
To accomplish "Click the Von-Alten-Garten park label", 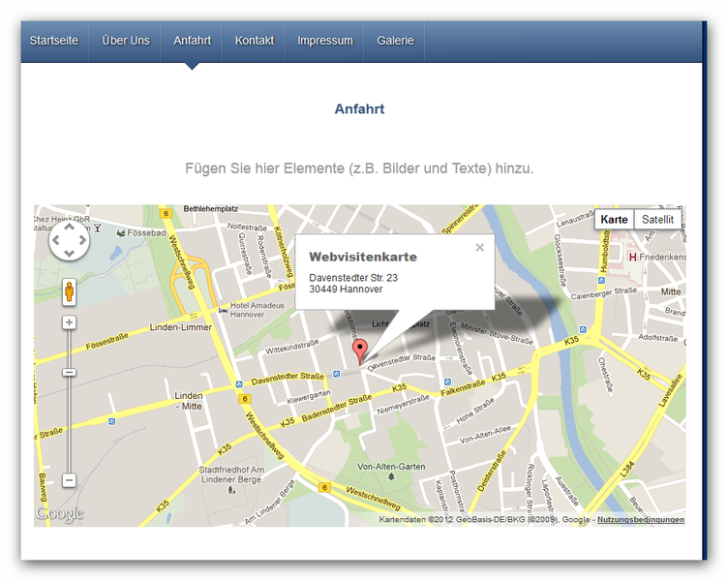I will point(391,467).
